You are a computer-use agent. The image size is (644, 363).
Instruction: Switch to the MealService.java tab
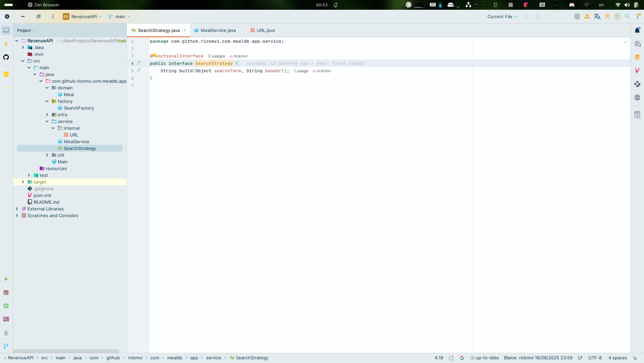click(215, 30)
